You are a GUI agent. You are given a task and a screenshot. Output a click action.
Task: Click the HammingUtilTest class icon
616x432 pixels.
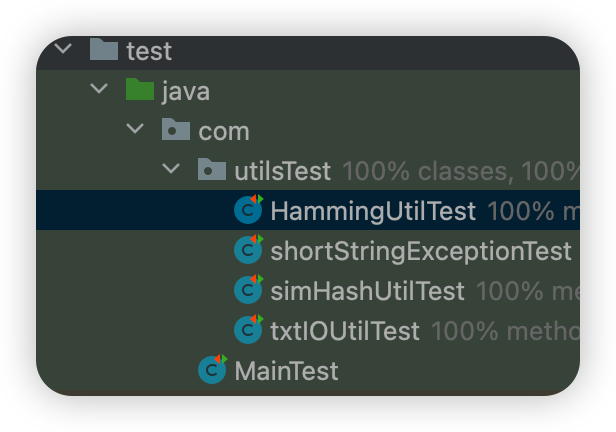coord(247,210)
